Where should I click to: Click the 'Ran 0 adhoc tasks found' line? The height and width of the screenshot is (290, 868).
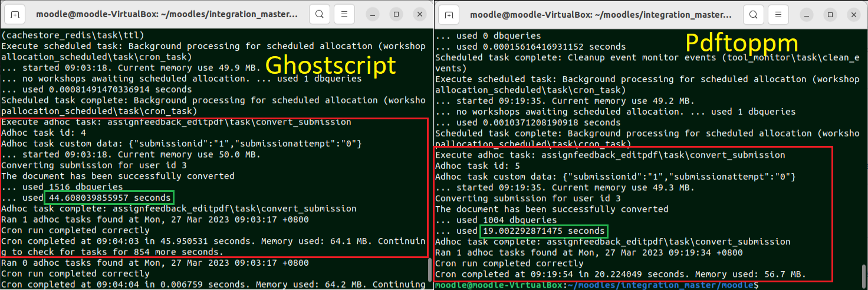pos(155,263)
